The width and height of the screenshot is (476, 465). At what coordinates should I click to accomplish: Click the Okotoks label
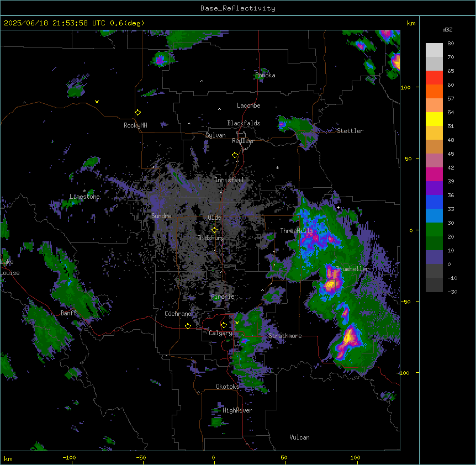click(228, 387)
